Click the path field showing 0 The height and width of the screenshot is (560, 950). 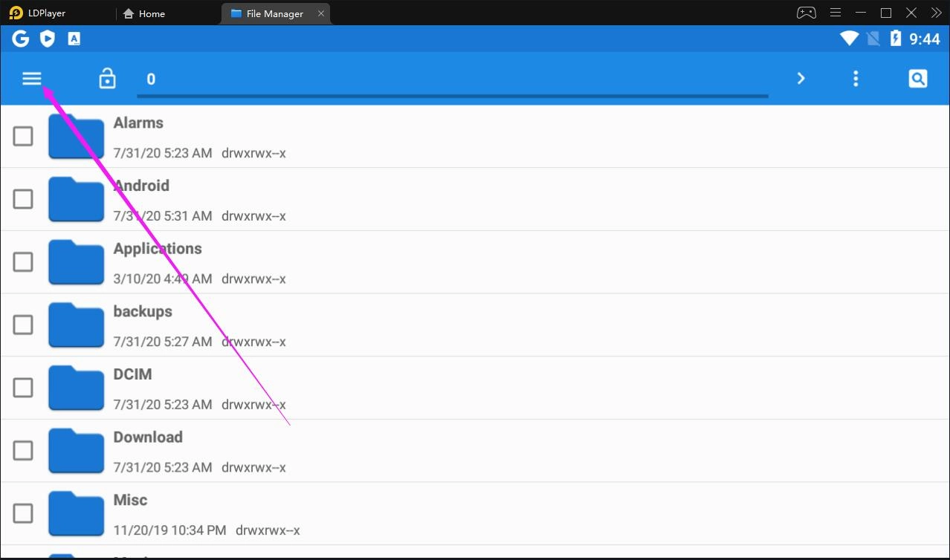point(297,77)
